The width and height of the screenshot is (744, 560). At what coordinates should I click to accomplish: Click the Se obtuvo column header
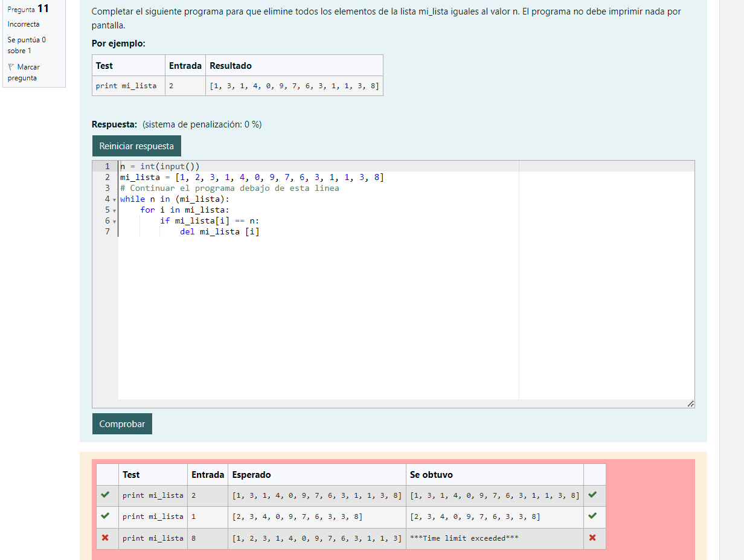pos(431,475)
